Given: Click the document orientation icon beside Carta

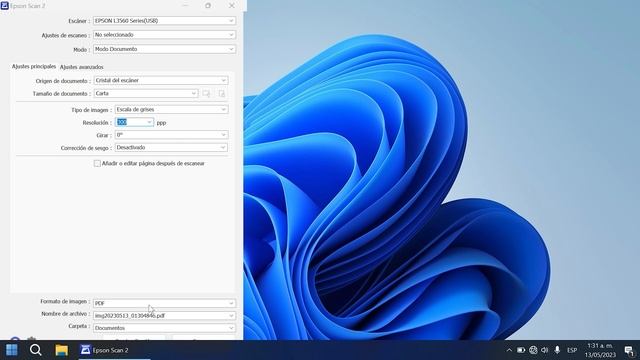Looking at the screenshot, I should point(207,94).
